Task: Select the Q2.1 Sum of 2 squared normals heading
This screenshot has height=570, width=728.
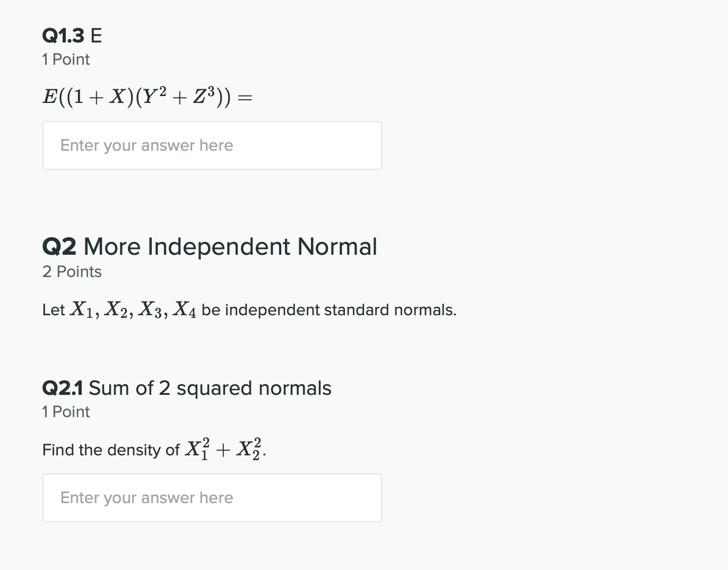Action: pyautogui.click(x=186, y=388)
